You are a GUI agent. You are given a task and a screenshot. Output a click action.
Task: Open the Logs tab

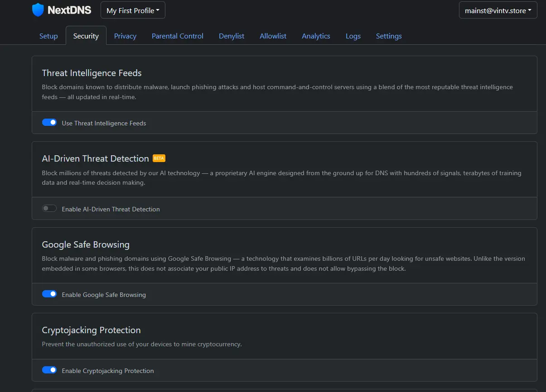(x=353, y=36)
